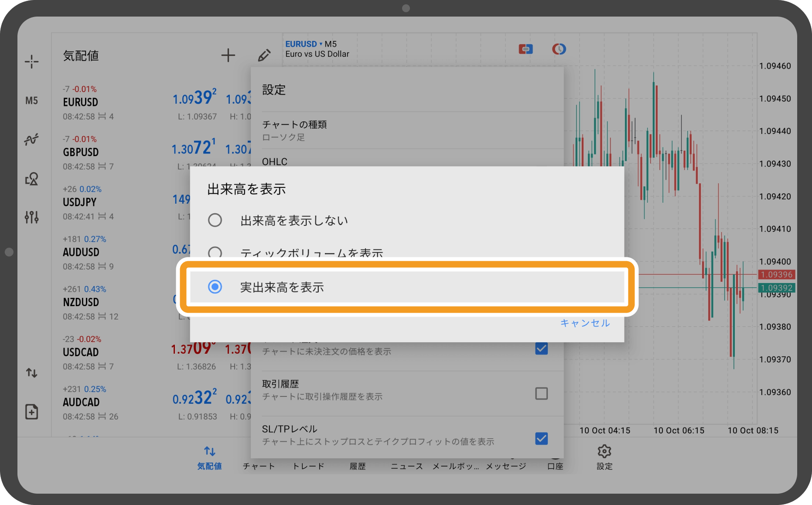Click the circular red-blue chart icon

pyautogui.click(x=559, y=49)
